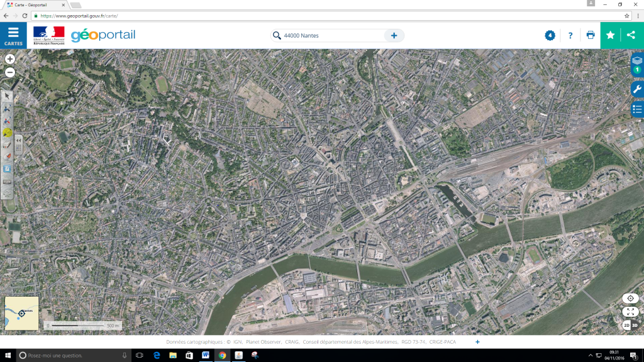Print the map with the printer icon
644x362 pixels.
click(x=591, y=35)
